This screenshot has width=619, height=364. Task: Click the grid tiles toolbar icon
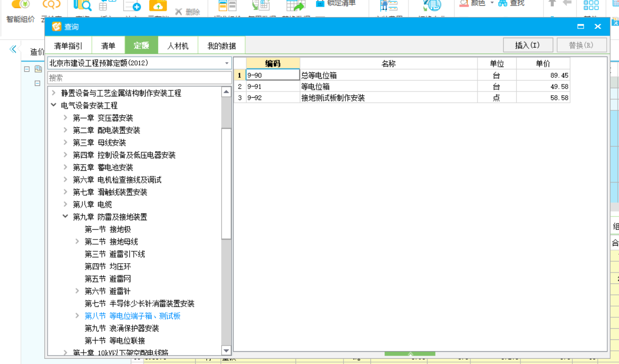591,5
